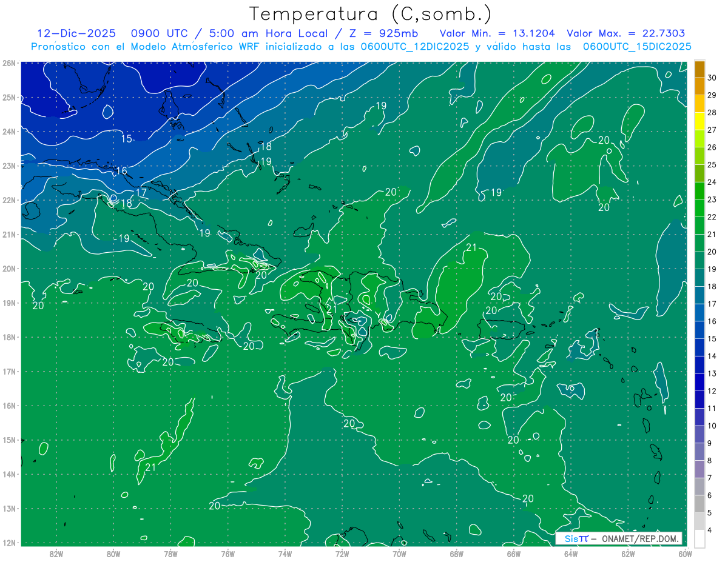The image size is (728, 562).
Task: Click the "23N" latitude axis label
Action: pyautogui.click(x=9, y=166)
